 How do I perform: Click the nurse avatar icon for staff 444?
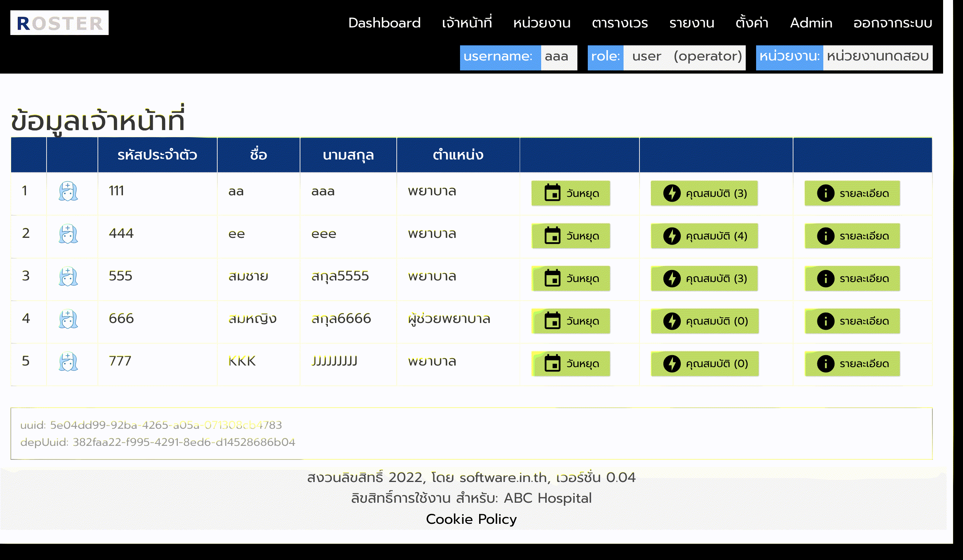pos(68,234)
